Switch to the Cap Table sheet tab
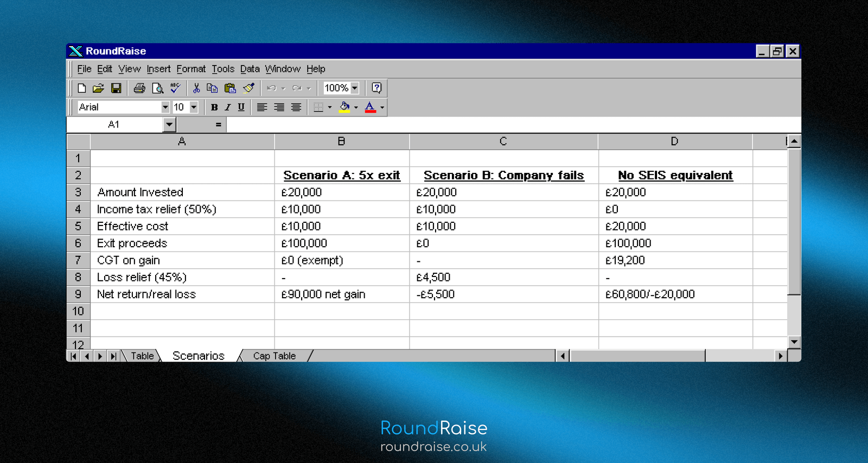The image size is (868, 463). point(275,356)
